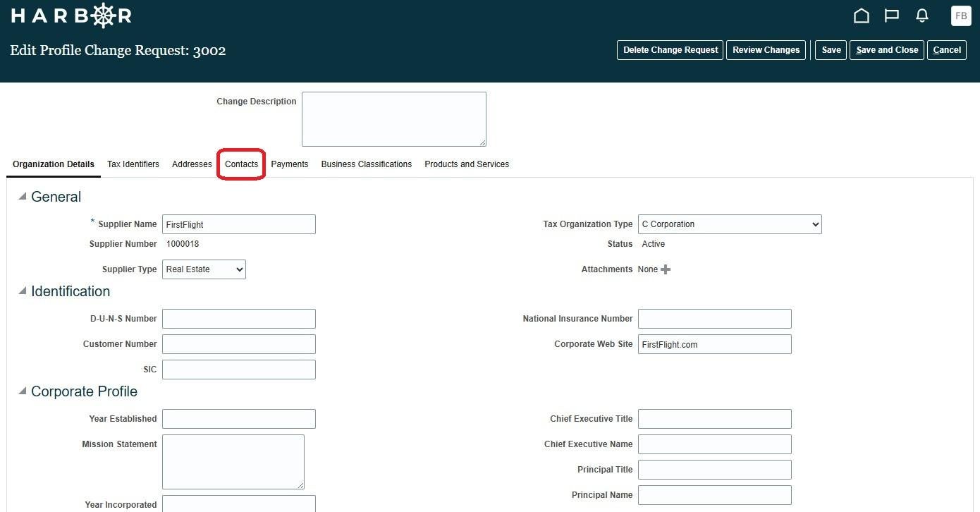Select the supplier number 1000018 text
The width and height of the screenshot is (980, 512).
point(183,244)
